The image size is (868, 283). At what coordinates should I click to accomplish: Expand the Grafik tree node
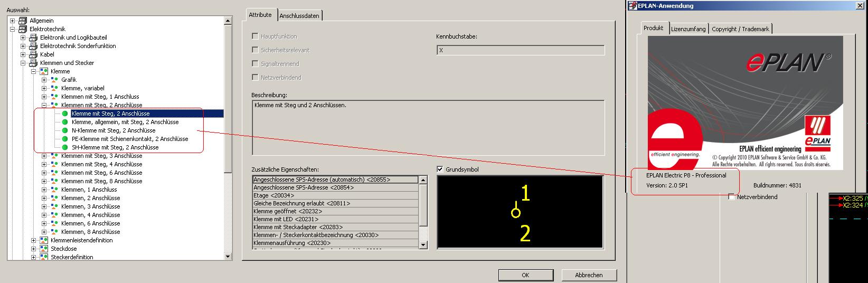point(44,80)
